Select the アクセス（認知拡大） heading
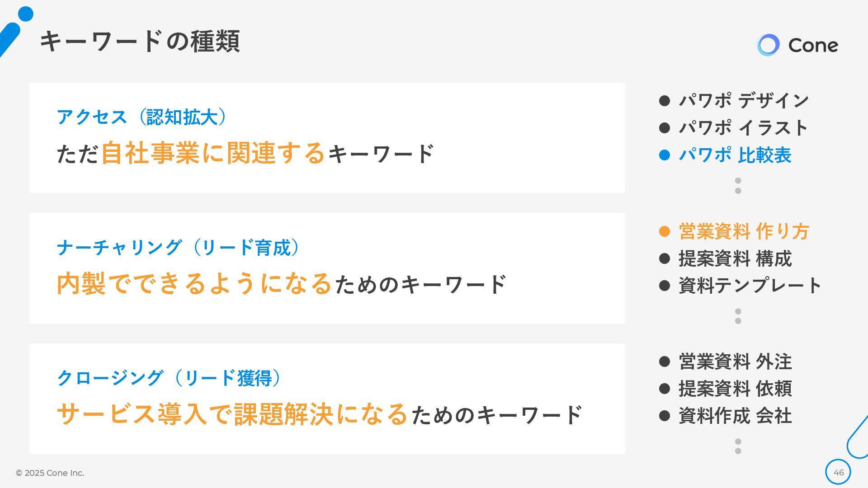This screenshot has width=868, height=488. click(142, 117)
